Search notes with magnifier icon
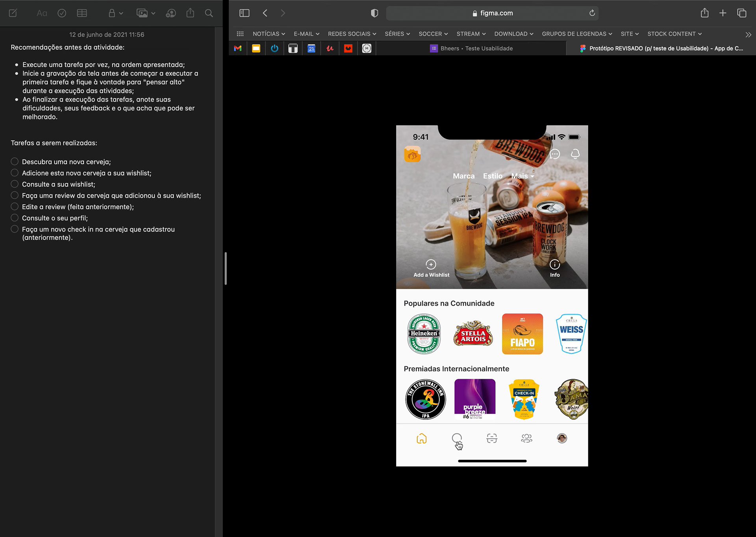756x537 pixels. click(209, 13)
